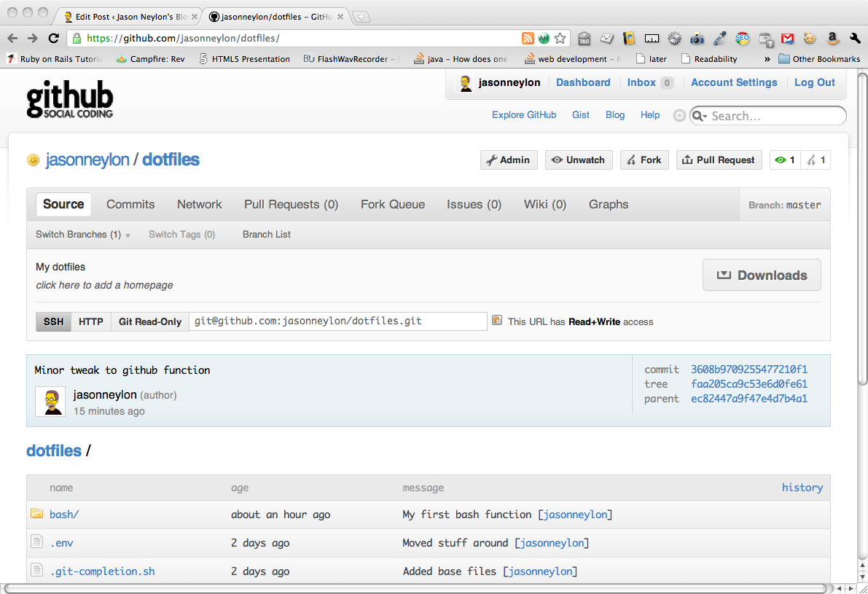Click the Downloads button
Screen dimensions: 868x594
coord(762,275)
